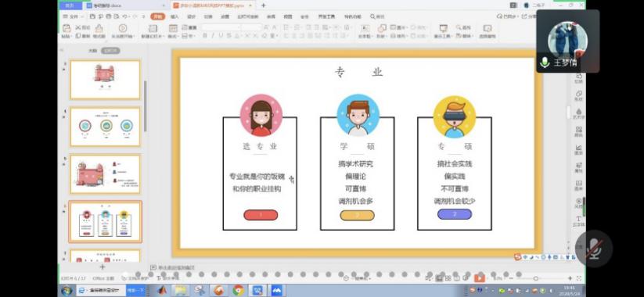Image resolution: width=644 pixels, height=297 pixels.
Task: Open the slide Layout (版式) icon
Action: pyautogui.click(x=173, y=28)
